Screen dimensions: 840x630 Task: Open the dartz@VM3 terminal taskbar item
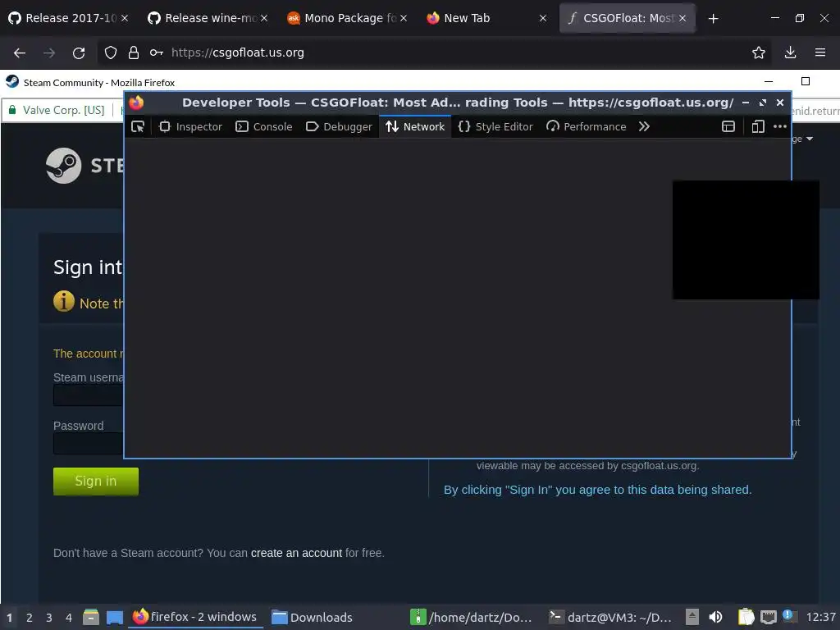click(x=610, y=618)
